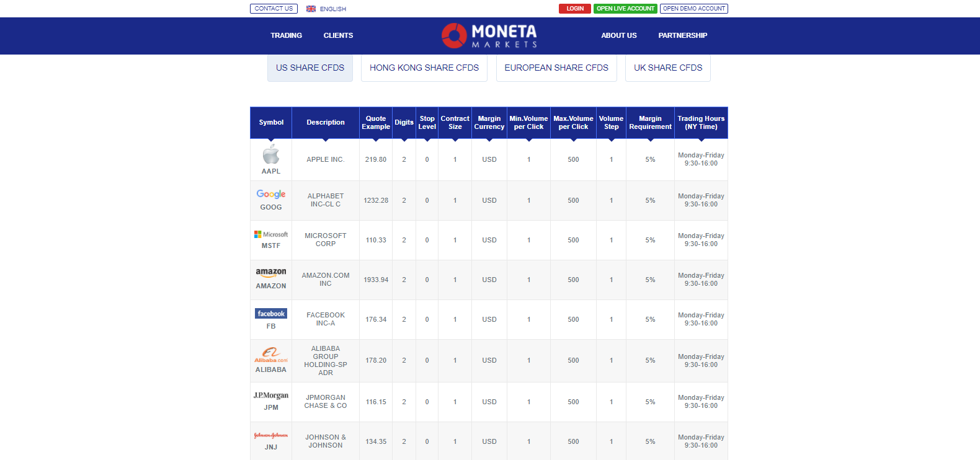Open the CLIENTS menu

pos(338,35)
